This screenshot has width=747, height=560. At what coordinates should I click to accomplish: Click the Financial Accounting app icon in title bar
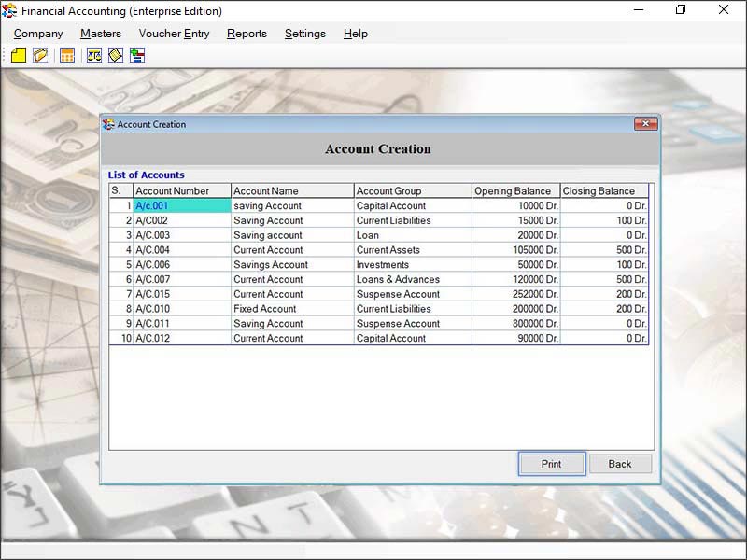coord(9,10)
